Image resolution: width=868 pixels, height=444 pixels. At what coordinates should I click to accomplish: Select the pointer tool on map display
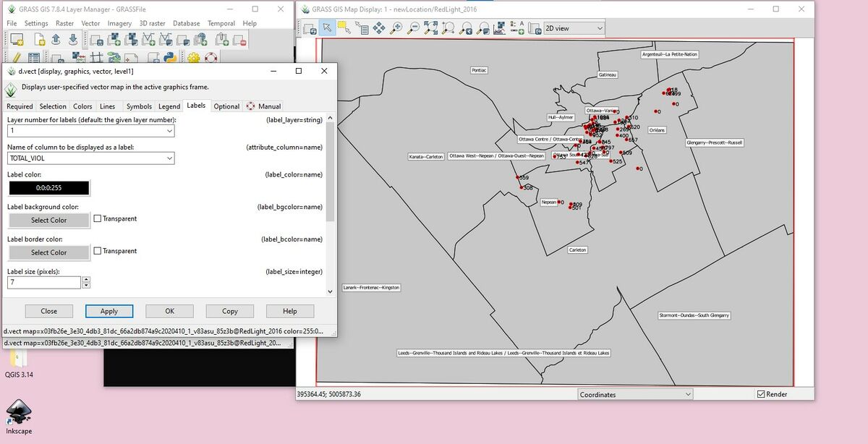click(x=328, y=27)
